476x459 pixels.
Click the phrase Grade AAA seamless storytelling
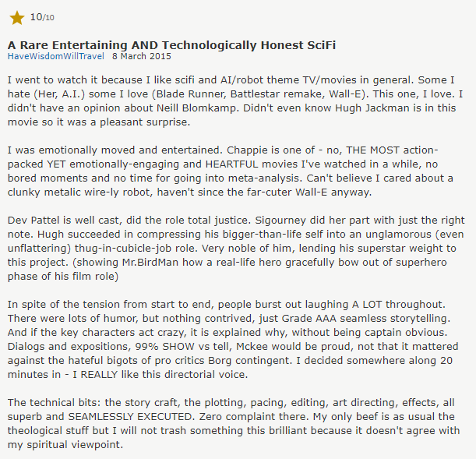[x=365, y=319]
